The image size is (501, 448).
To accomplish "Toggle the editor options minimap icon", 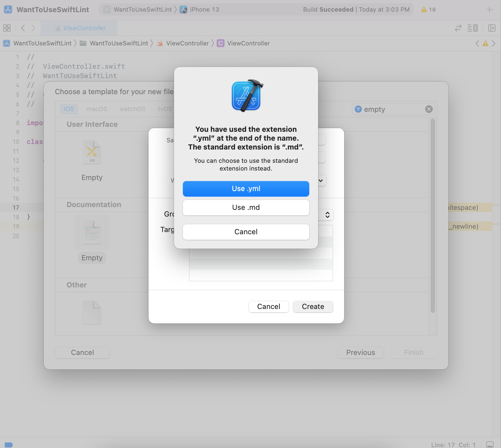I will coord(472,28).
